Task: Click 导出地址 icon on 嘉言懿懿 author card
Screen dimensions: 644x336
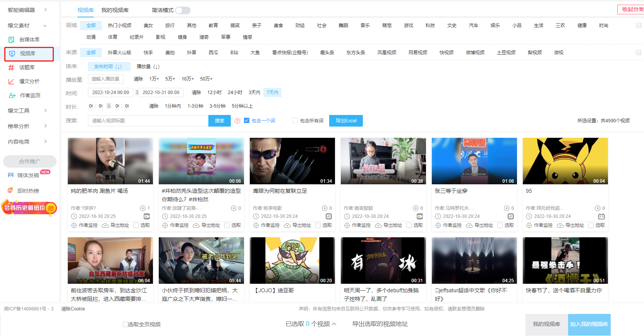Action: 378,225
